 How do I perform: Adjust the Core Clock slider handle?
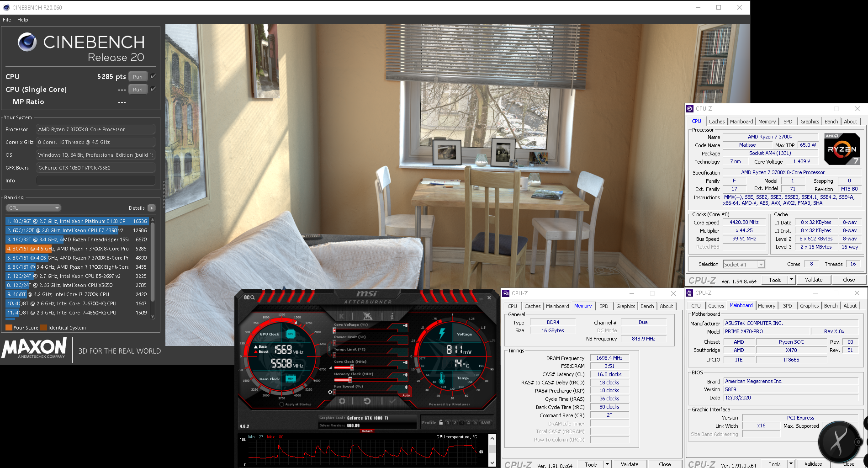coord(352,367)
